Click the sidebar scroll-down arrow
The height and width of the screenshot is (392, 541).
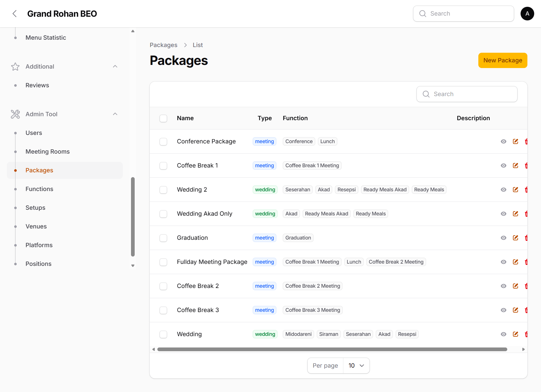[x=133, y=266]
